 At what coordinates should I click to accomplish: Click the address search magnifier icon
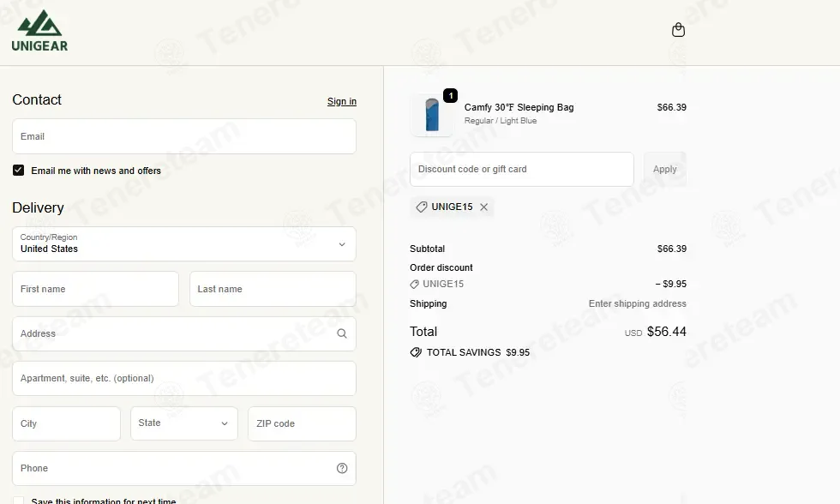[x=342, y=333]
